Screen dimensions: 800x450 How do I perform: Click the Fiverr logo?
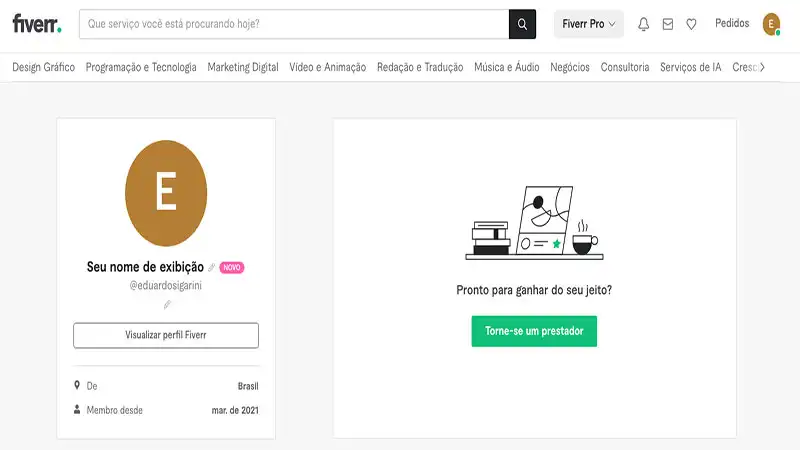pyautogui.click(x=36, y=24)
